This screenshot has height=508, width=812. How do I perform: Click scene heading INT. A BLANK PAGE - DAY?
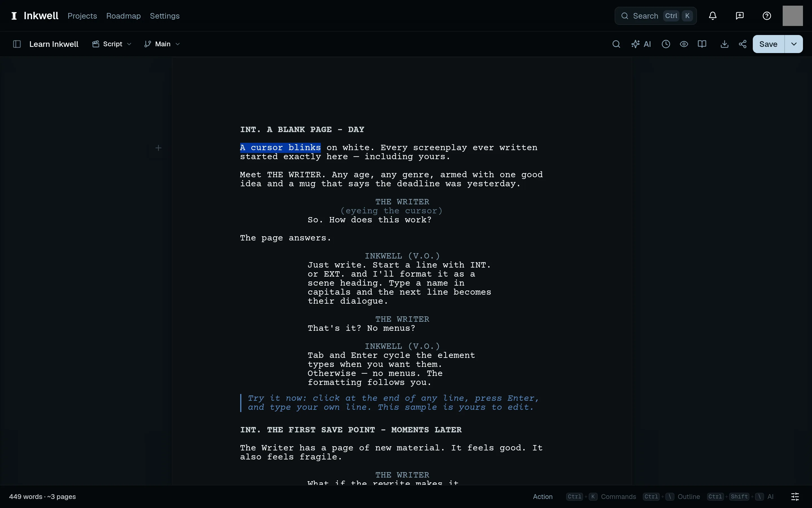click(302, 130)
